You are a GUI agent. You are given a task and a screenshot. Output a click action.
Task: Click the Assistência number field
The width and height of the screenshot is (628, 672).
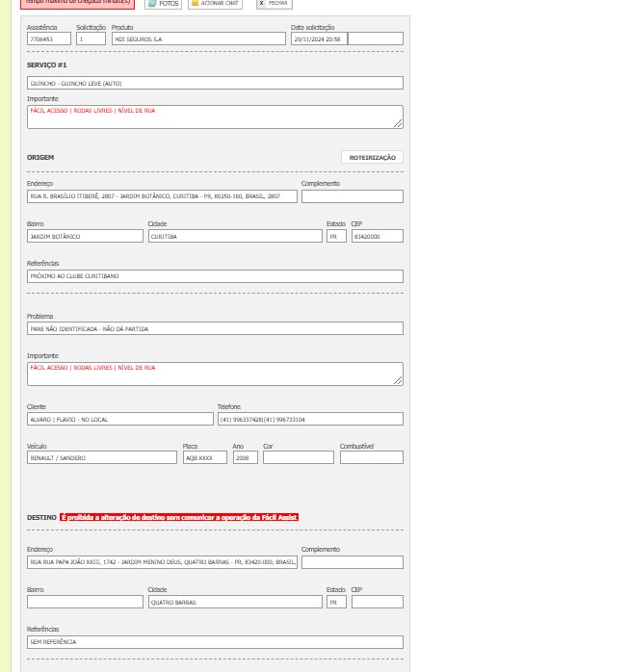(49, 39)
